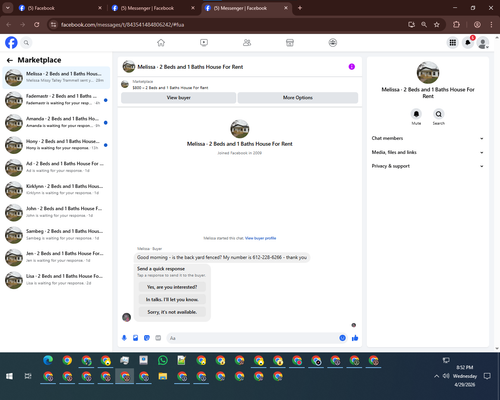
Task: Send quick reply 'In talks. I'll let you know.'
Action: (x=172, y=299)
